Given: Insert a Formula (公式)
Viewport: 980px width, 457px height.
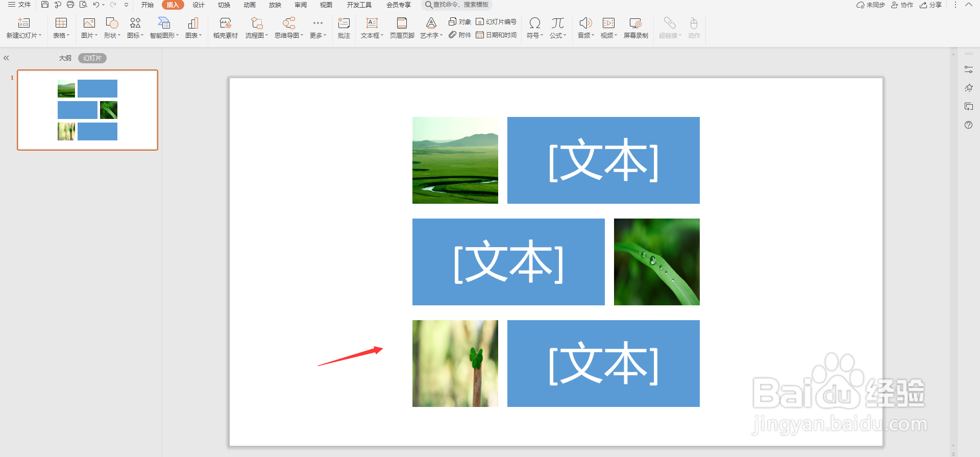Looking at the screenshot, I should pos(557,23).
